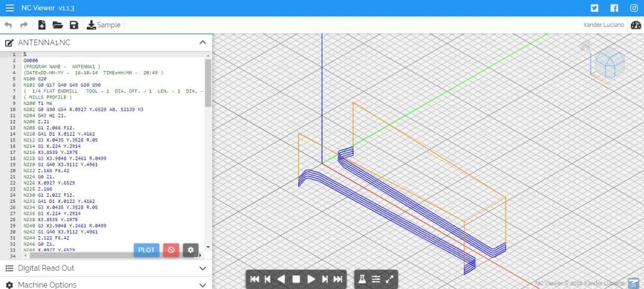The image size is (644, 289).
Task: Click the redo arrow
Action: pyautogui.click(x=24, y=25)
